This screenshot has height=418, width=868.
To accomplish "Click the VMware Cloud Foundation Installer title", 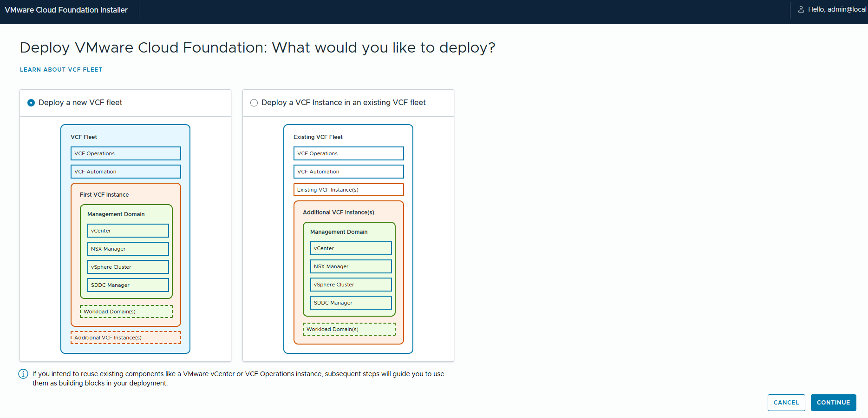I will [66, 10].
